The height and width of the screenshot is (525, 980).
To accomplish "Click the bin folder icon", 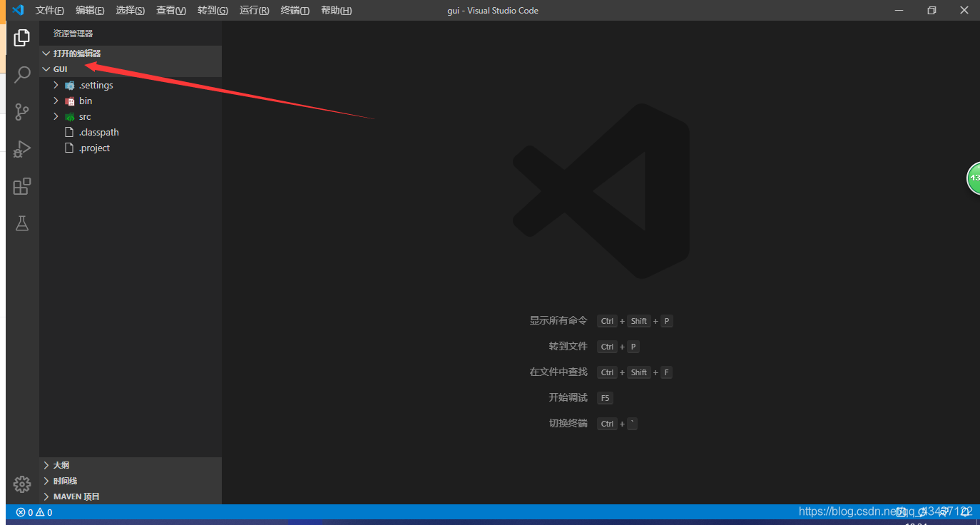I will pos(69,101).
